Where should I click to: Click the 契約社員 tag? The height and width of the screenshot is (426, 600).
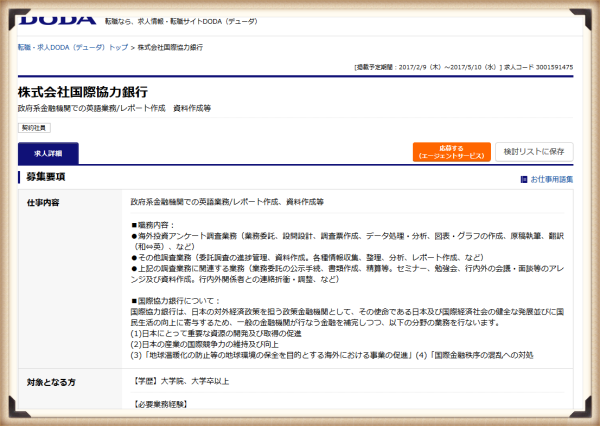34,128
